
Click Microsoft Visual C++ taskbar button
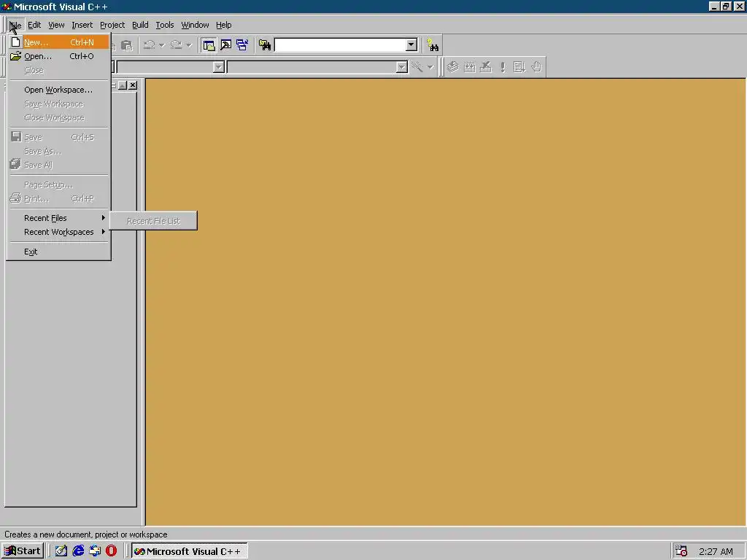point(190,551)
